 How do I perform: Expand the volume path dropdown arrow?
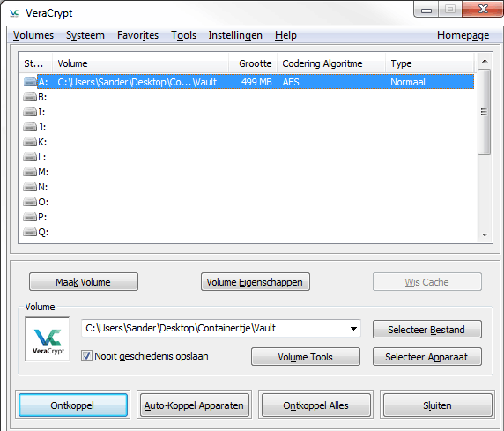[x=353, y=329]
